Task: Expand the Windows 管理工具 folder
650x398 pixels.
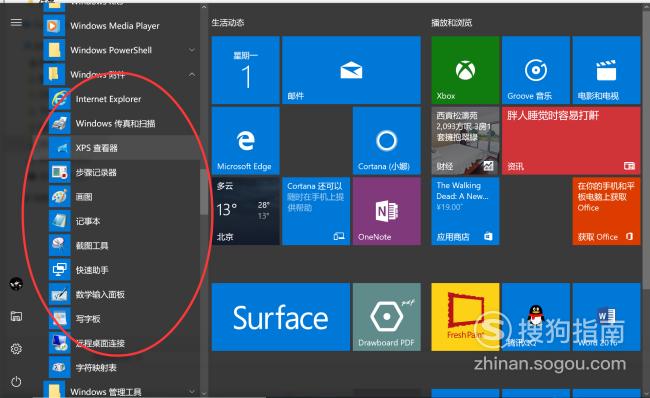Action: pyautogui.click(x=192, y=391)
